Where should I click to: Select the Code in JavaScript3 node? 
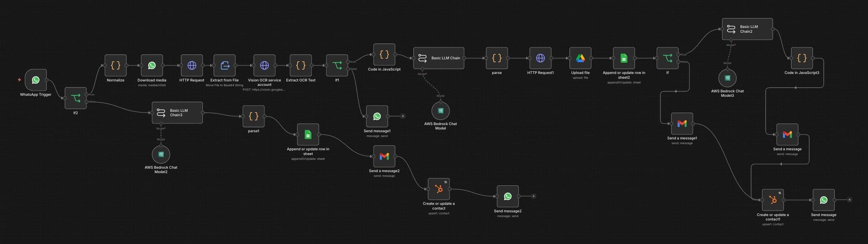point(802,58)
